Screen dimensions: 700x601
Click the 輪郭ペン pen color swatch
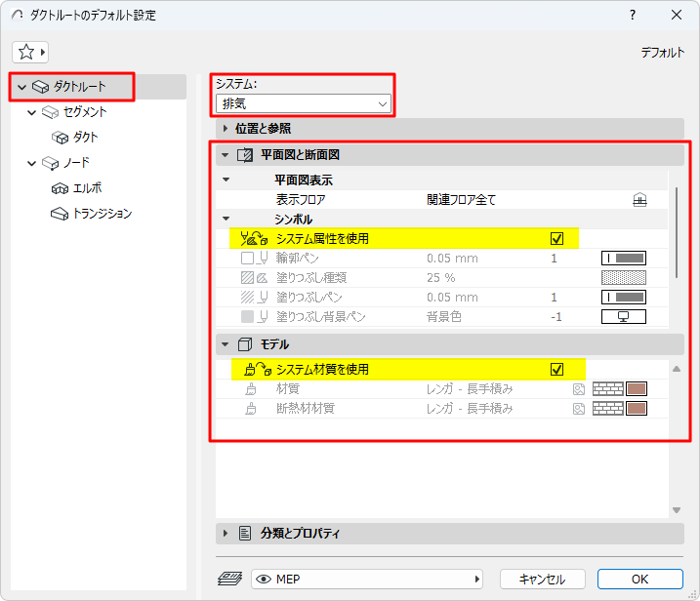click(x=624, y=259)
